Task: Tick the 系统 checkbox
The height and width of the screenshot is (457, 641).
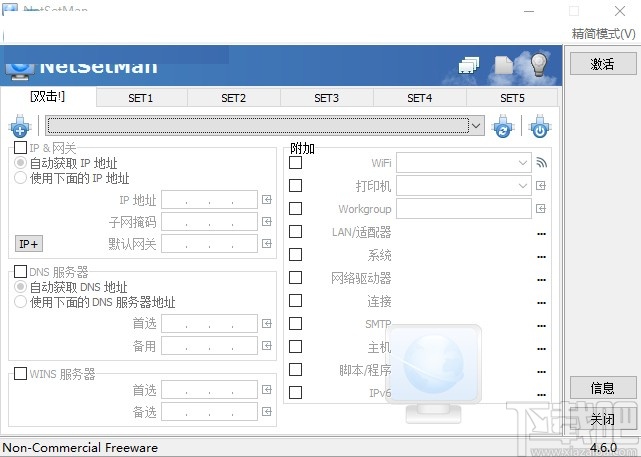Action: 296,254
